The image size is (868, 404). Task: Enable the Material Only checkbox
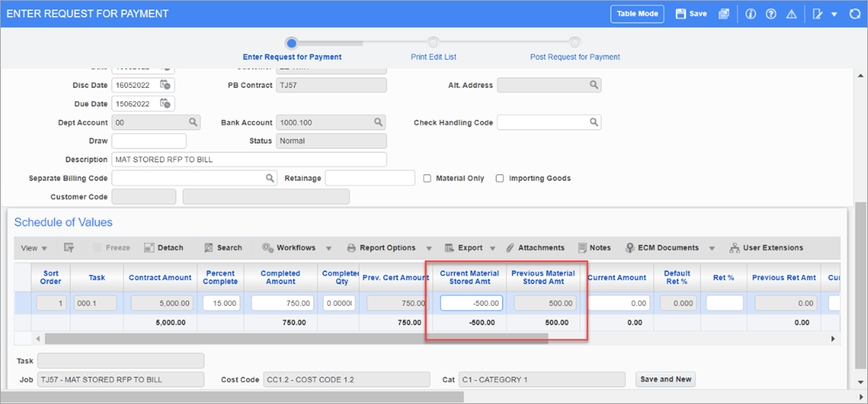click(427, 178)
